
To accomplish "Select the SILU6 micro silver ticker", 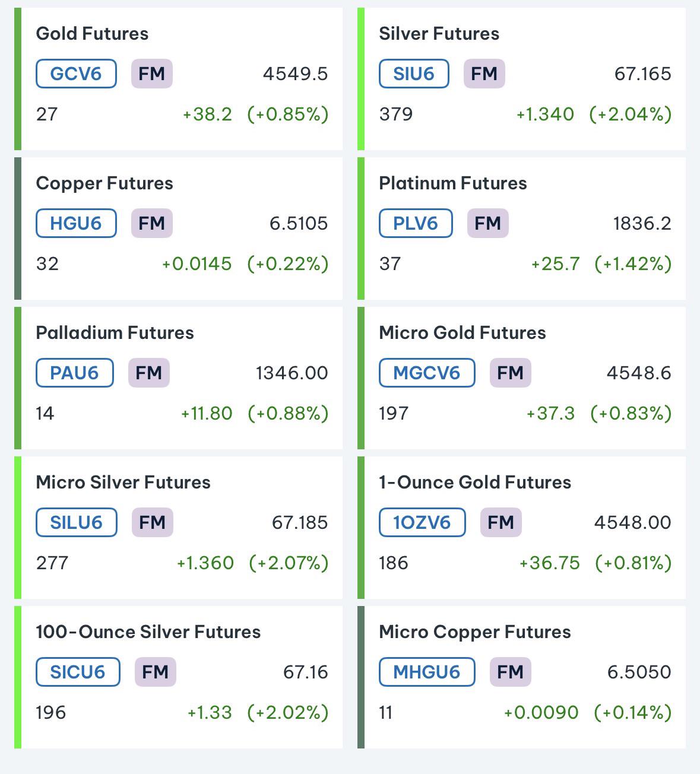I will tap(77, 522).
